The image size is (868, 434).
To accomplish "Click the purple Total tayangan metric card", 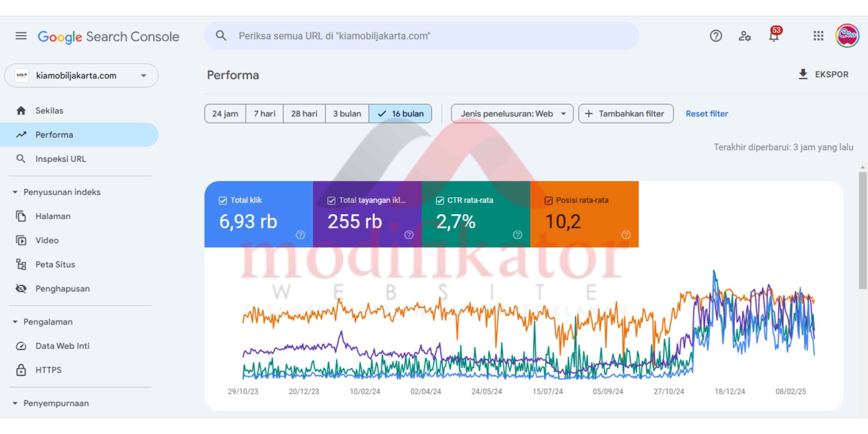I will [367, 214].
